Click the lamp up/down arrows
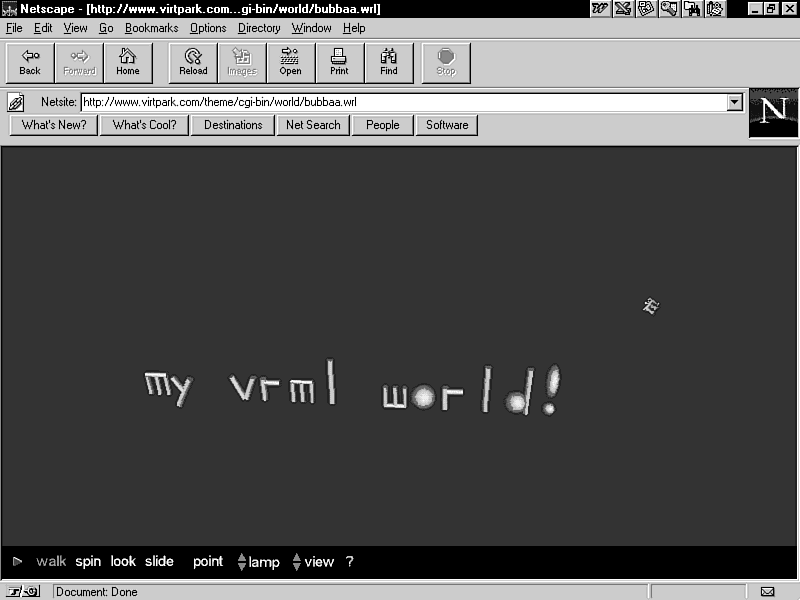The width and height of the screenshot is (800, 600). click(x=242, y=562)
